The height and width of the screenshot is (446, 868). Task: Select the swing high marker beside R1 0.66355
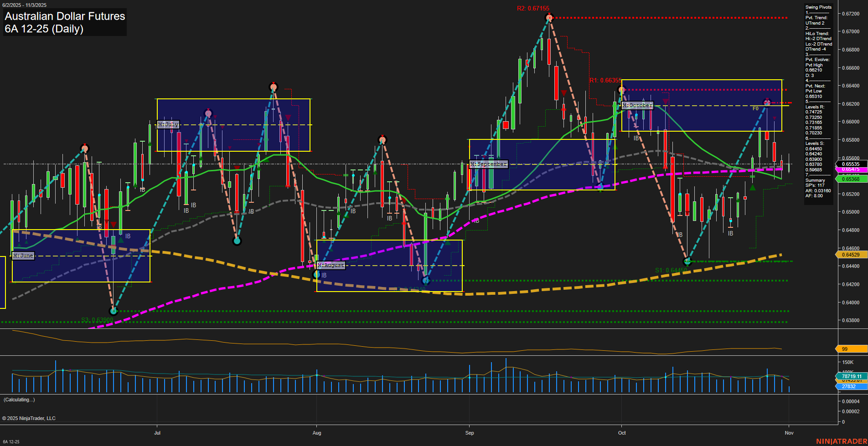621,89
